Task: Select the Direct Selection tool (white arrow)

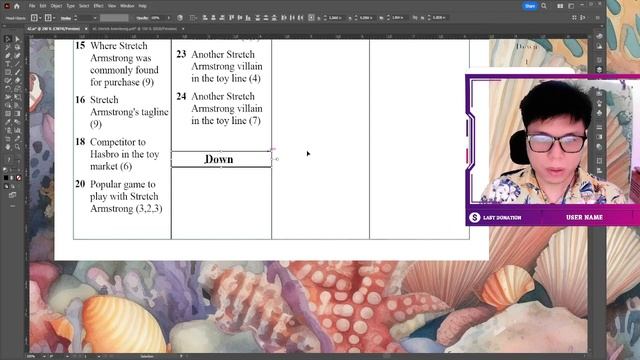Action: click(17, 39)
